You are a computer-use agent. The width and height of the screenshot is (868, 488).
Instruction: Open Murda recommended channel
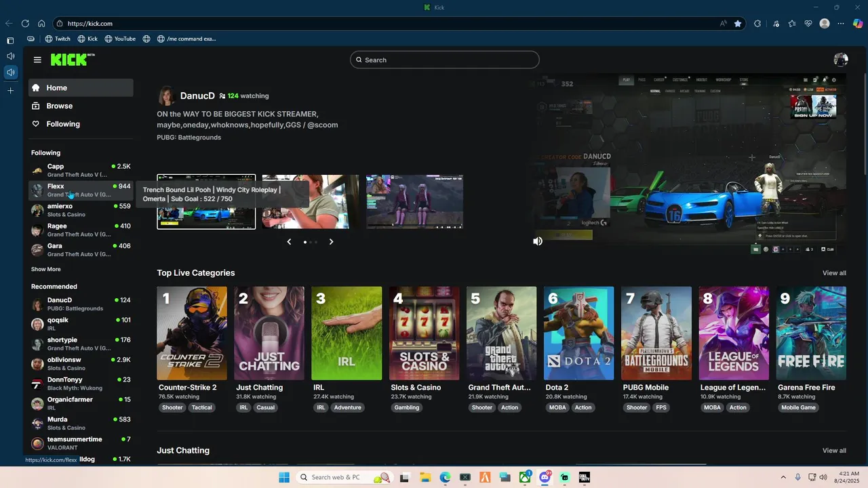81,423
